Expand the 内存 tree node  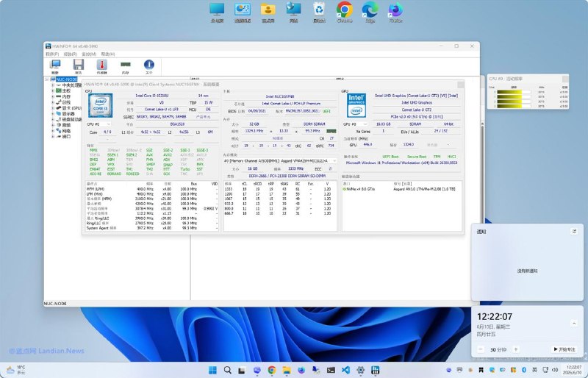coord(52,96)
